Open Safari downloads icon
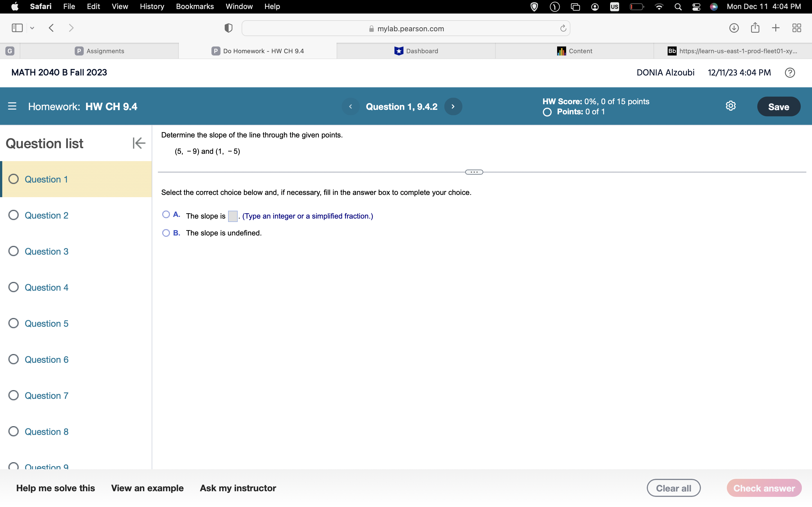Screen dimensions: 812x507 click(x=734, y=28)
